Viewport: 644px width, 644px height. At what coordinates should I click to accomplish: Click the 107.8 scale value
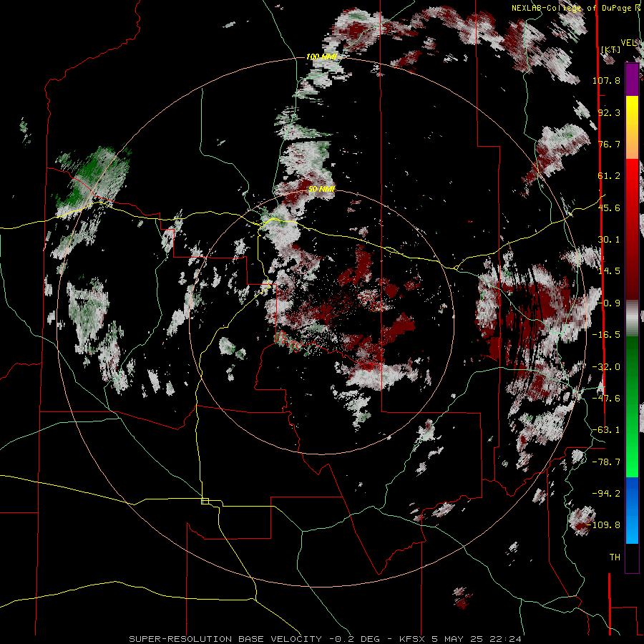(x=606, y=80)
